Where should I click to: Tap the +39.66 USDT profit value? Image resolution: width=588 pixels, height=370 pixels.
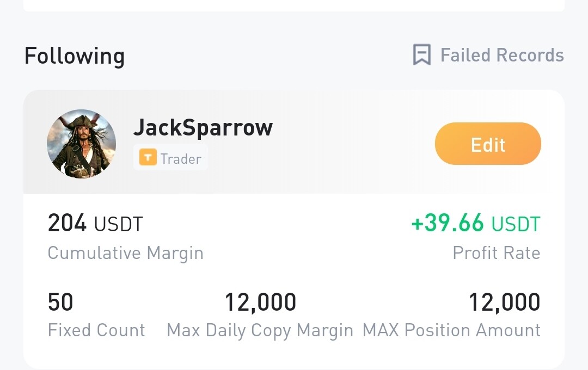476,223
